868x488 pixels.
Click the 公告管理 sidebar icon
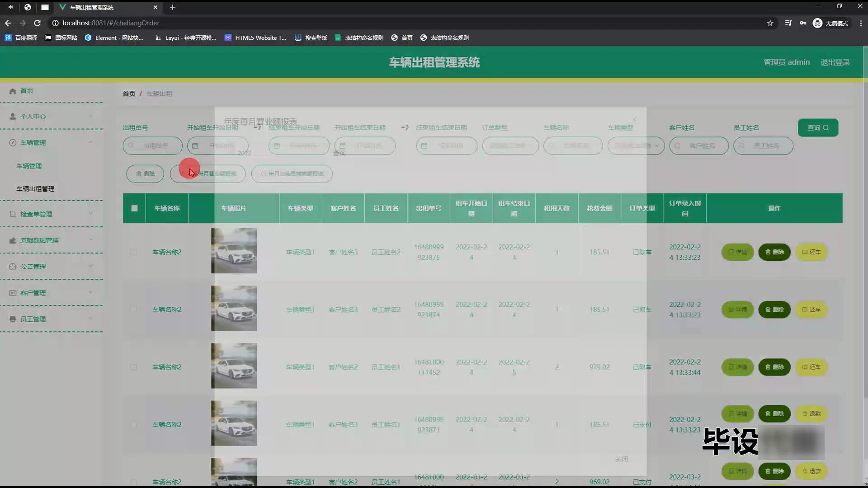coord(13,267)
